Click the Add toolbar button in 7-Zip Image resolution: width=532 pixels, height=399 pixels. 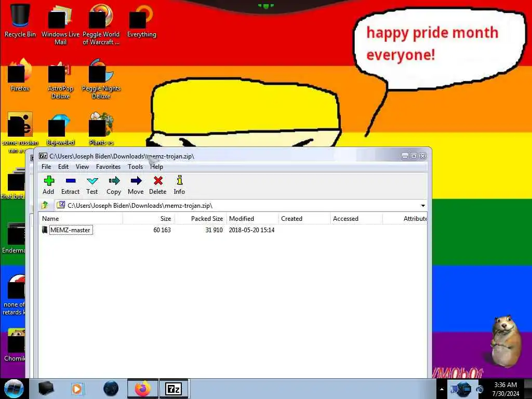point(48,185)
